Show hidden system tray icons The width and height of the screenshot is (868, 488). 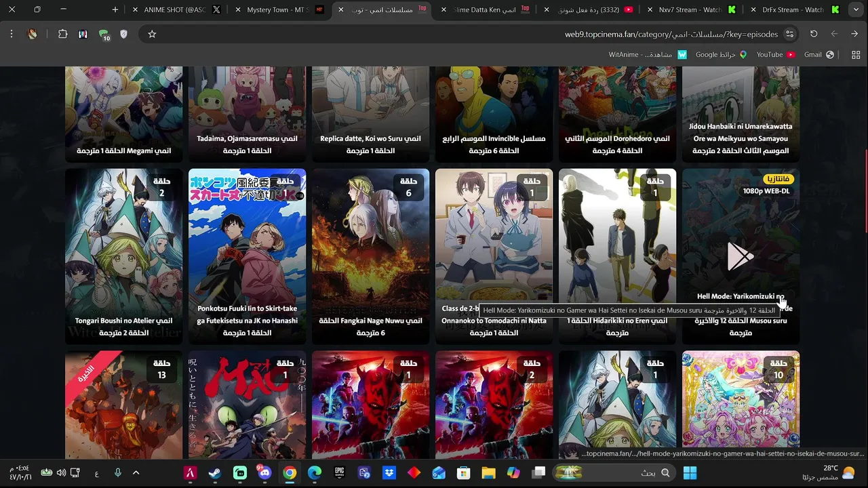pos(136,473)
